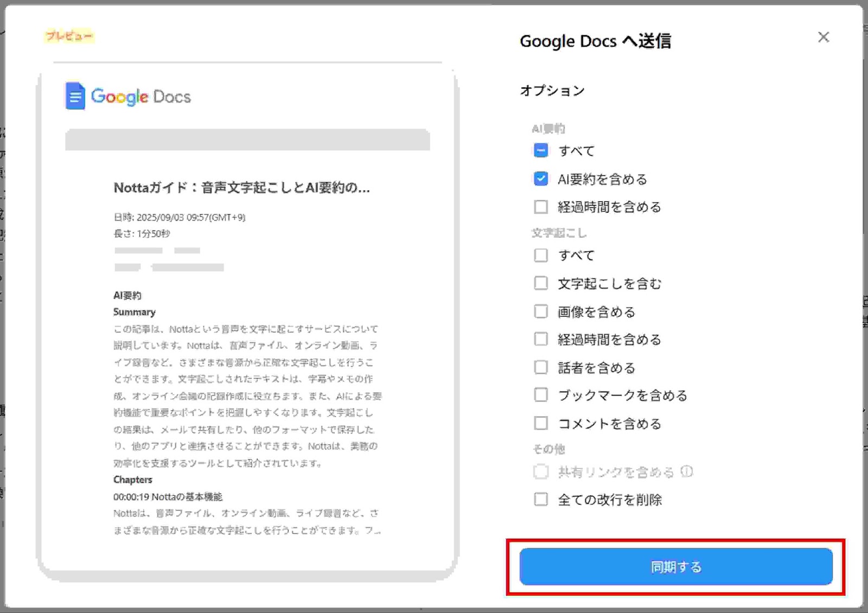Click the プレビュー label

pyautogui.click(x=69, y=36)
